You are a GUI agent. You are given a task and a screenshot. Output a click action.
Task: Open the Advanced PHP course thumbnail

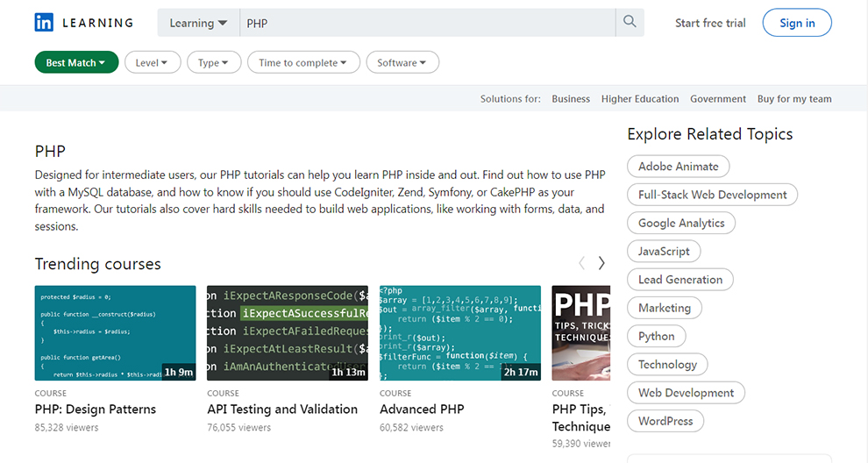pos(460,333)
